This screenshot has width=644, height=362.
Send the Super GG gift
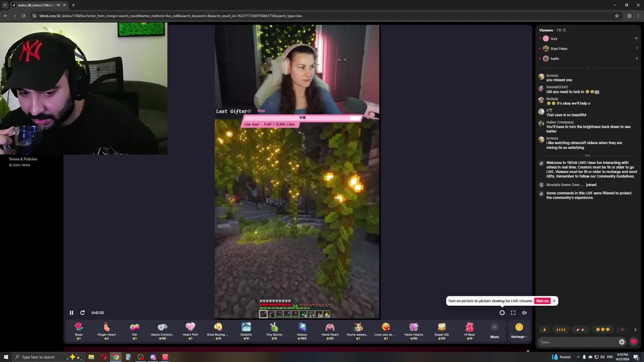(442, 331)
